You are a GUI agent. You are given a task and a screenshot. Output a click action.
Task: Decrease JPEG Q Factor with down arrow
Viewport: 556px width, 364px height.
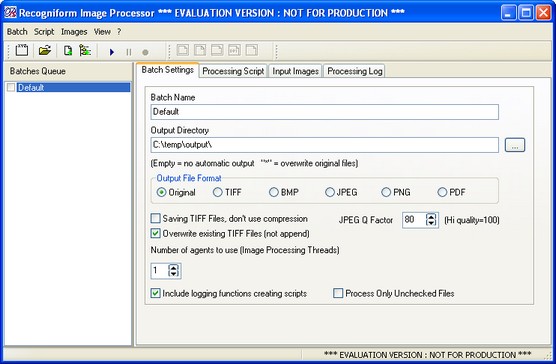coord(431,223)
